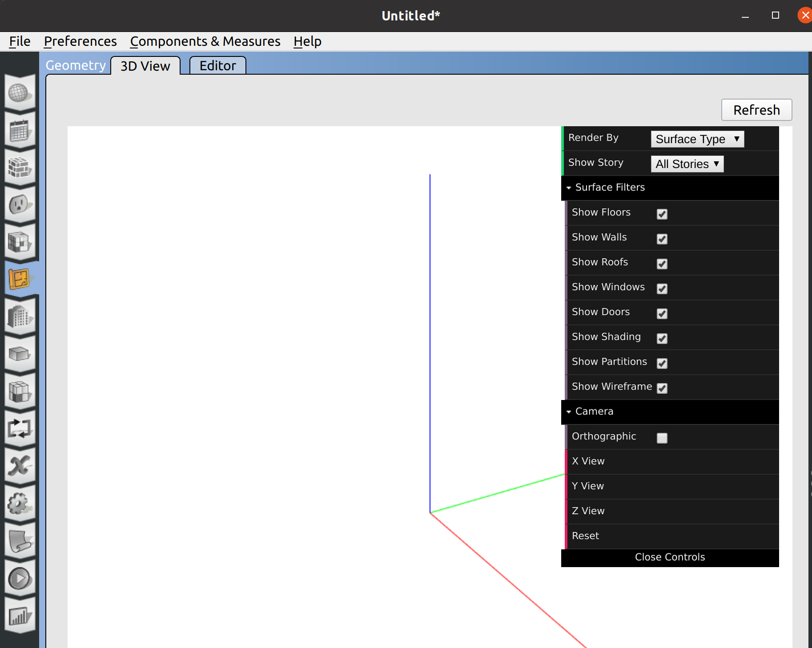812x648 pixels.
Task: Select the Loads outlet icon
Action: pyautogui.click(x=20, y=204)
